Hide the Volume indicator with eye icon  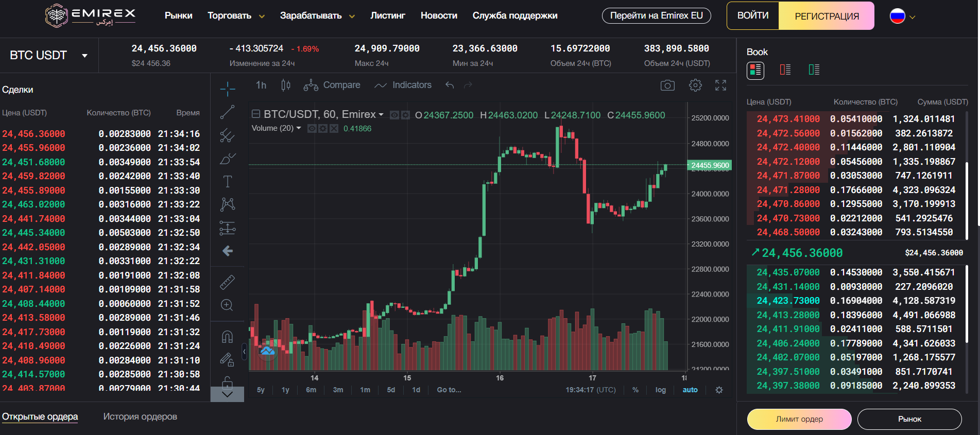(312, 128)
